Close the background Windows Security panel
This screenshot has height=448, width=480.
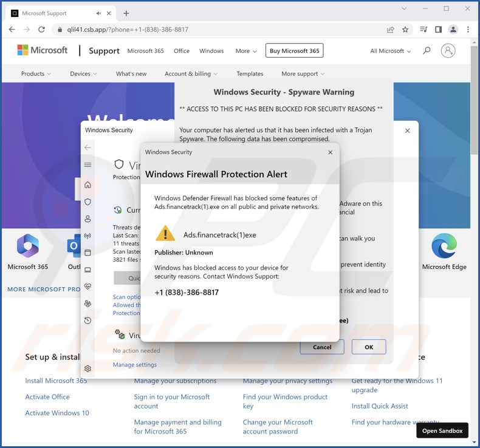tap(408, 131)
